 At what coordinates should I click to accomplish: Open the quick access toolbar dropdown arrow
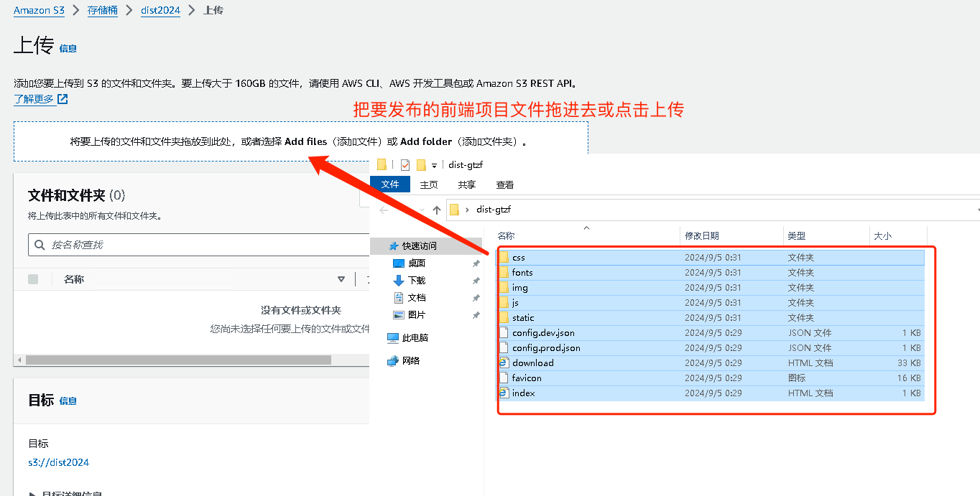(435, 165)
